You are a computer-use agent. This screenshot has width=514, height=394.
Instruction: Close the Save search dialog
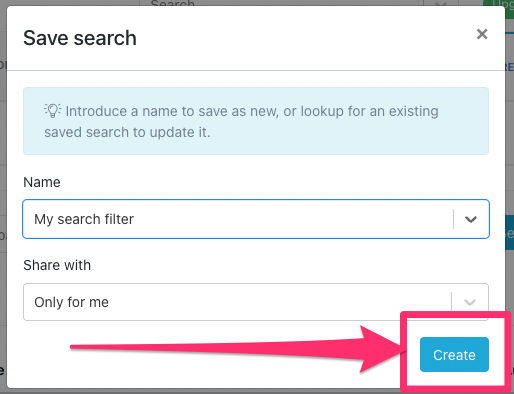pyautogui.click(x=482, y=34)
